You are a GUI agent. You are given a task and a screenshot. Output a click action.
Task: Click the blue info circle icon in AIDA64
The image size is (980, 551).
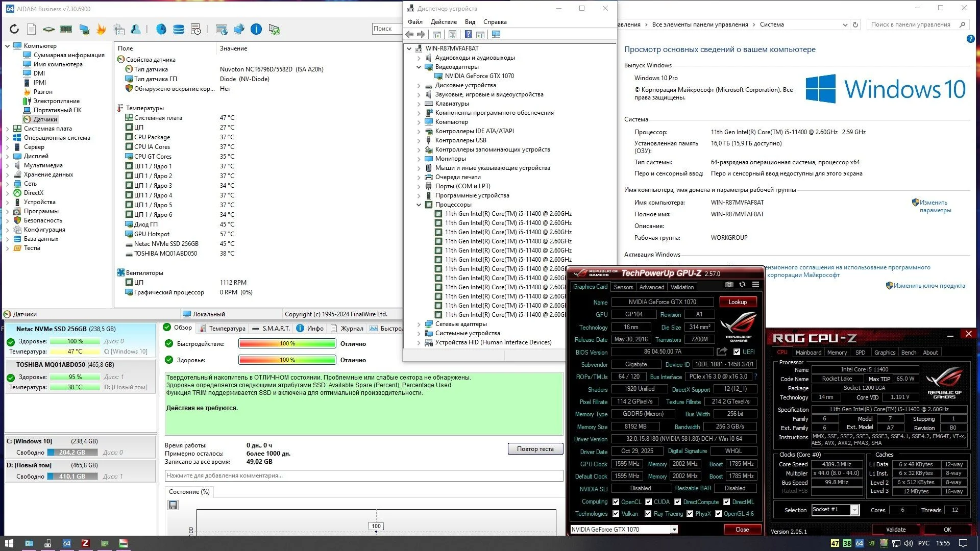pos(256,29)
